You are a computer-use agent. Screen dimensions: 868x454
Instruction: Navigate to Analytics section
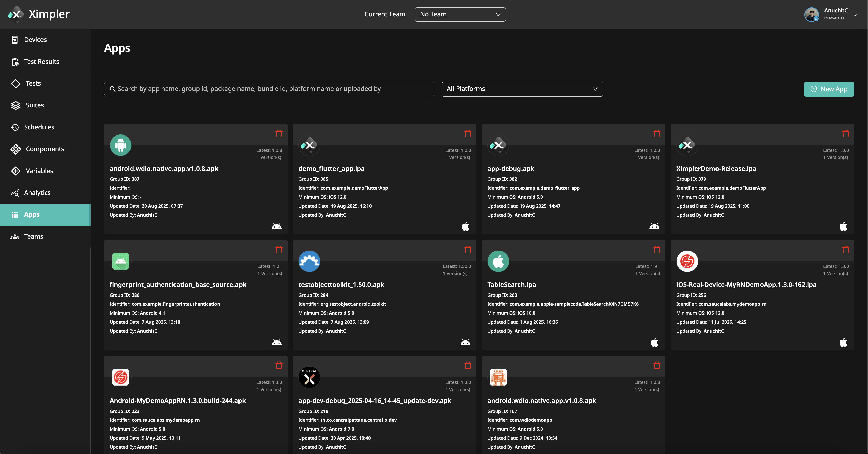click(37, 193)
